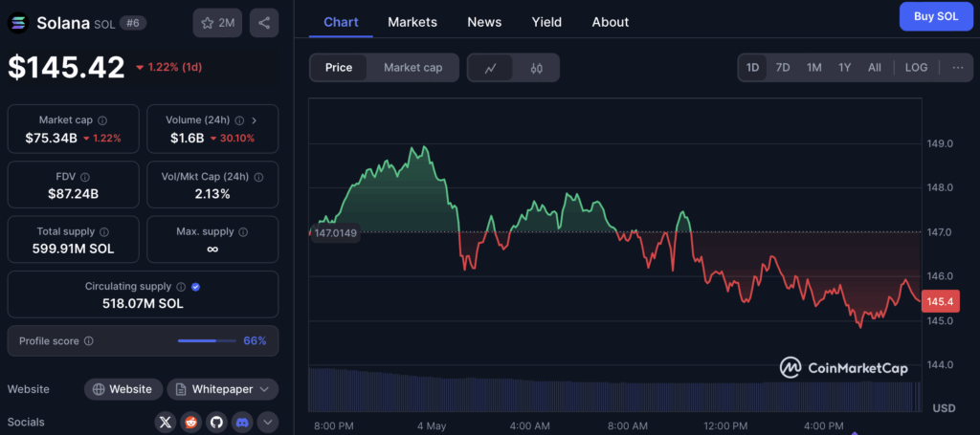Click the 2.13% Vol/Mkt Cap value
The width and height of the screenshot is (980, 435).
coord(212,193)
